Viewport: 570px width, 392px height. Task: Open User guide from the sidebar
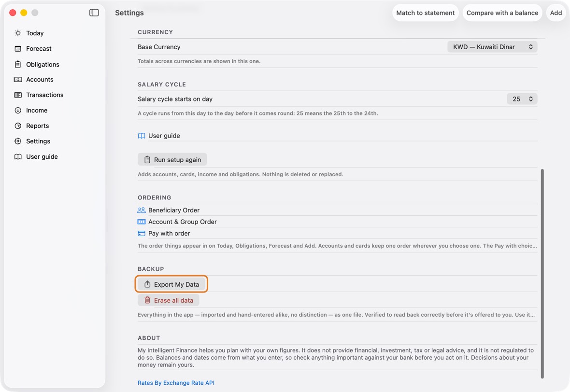(x=42, y=156)
